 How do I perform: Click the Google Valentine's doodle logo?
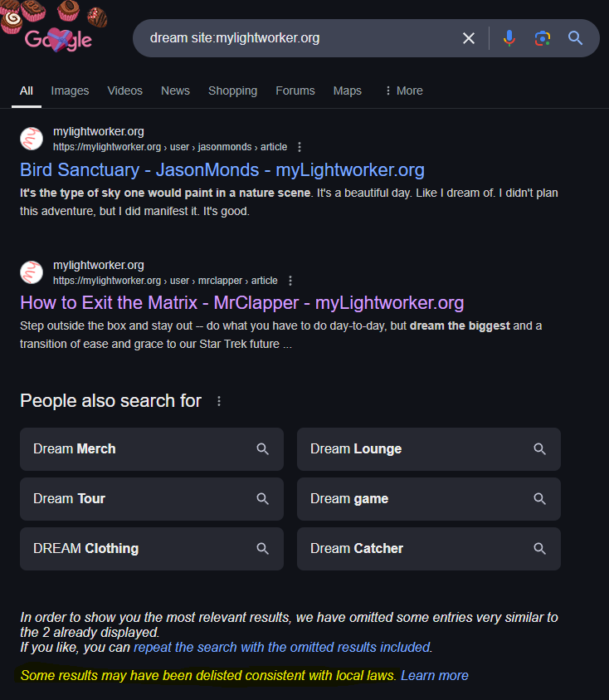(58, 37)
